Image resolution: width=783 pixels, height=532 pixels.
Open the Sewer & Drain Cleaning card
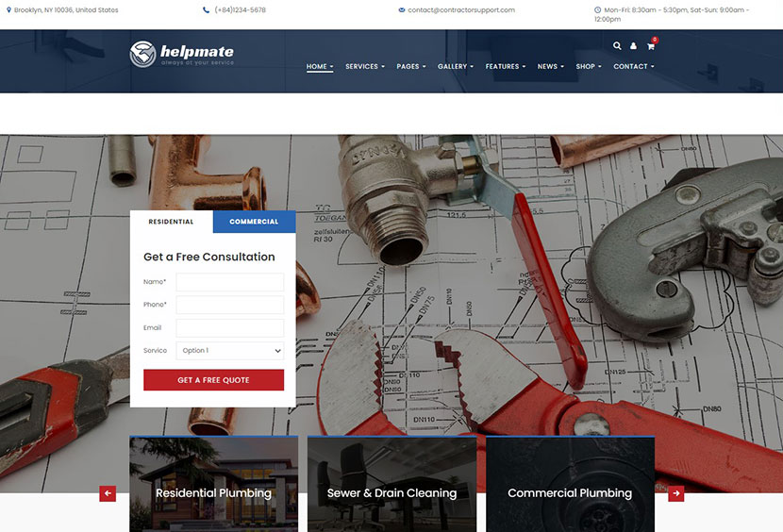392,484
